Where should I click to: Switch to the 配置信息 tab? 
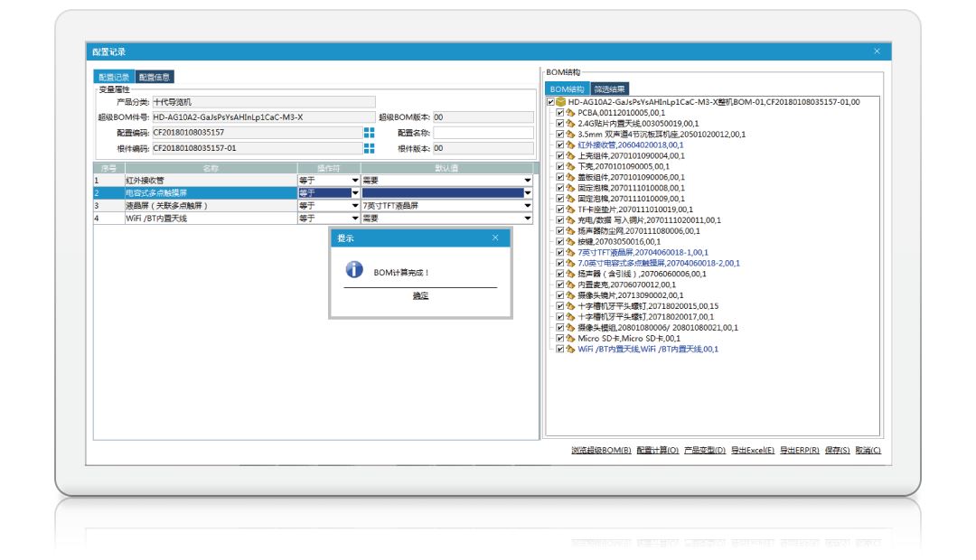155,78
